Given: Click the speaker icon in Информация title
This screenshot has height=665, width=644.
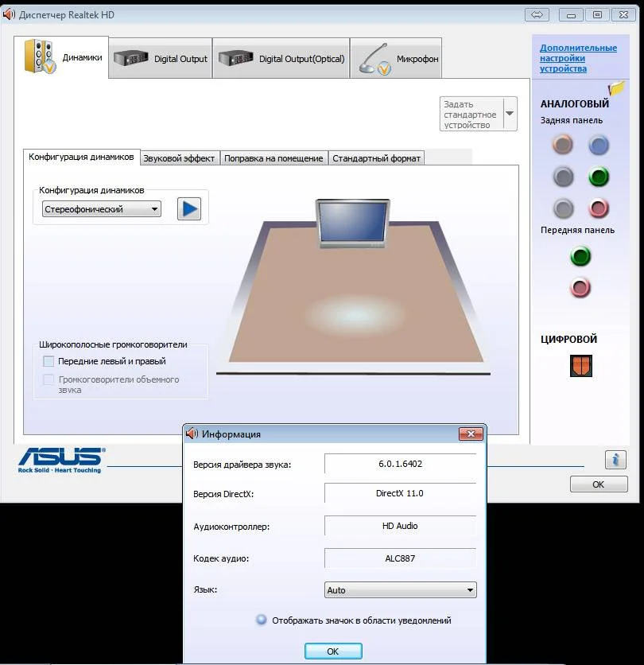Looking at the screenshot, I should 192,434.
